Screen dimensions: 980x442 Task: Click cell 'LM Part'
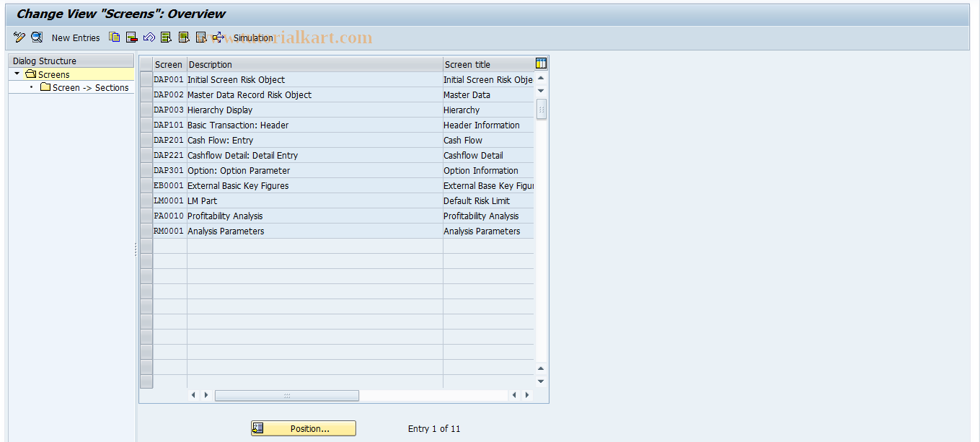pos(314,200)
